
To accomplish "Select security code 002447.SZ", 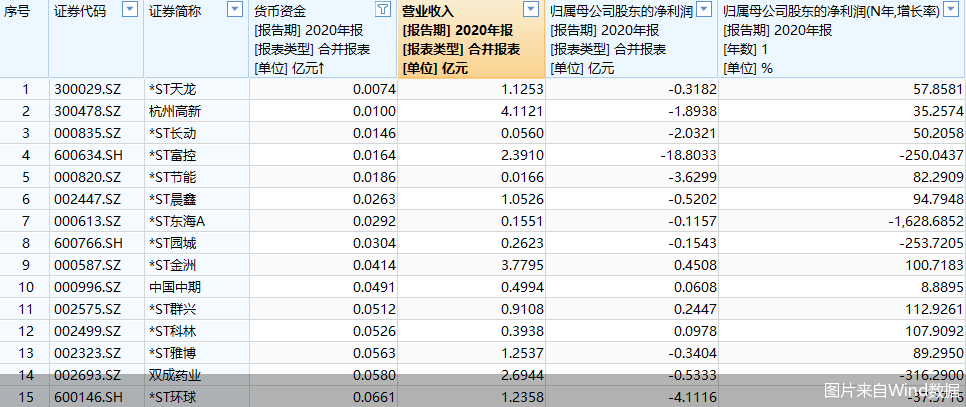I will [87, 199].
